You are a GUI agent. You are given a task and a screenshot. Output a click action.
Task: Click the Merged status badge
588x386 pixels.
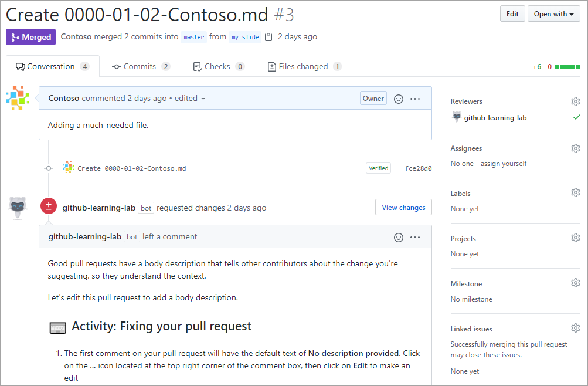30,36
